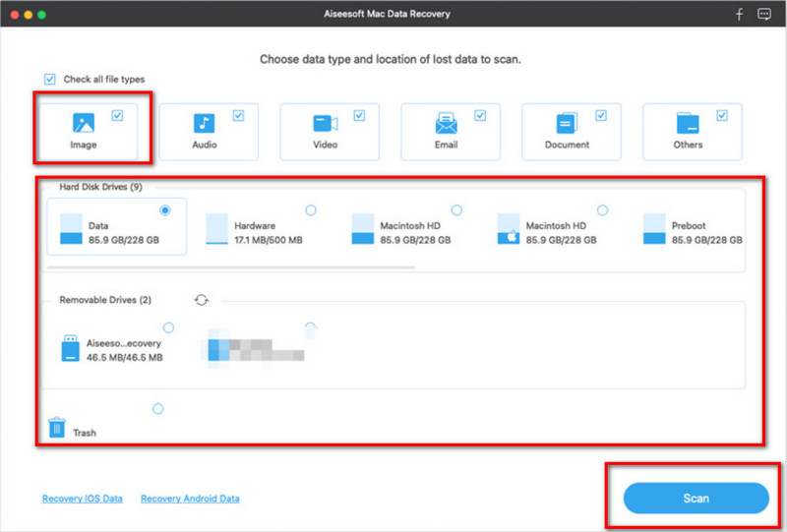Click the hard disk drives horizontal scrollbar
787x532 pixels.
click(x=231, y=266)
